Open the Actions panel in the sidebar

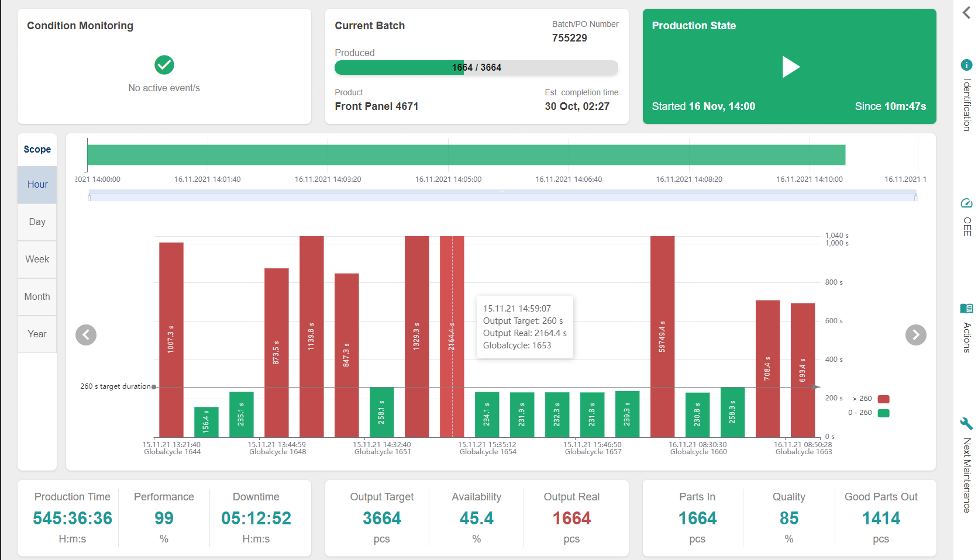pos(966,308)
